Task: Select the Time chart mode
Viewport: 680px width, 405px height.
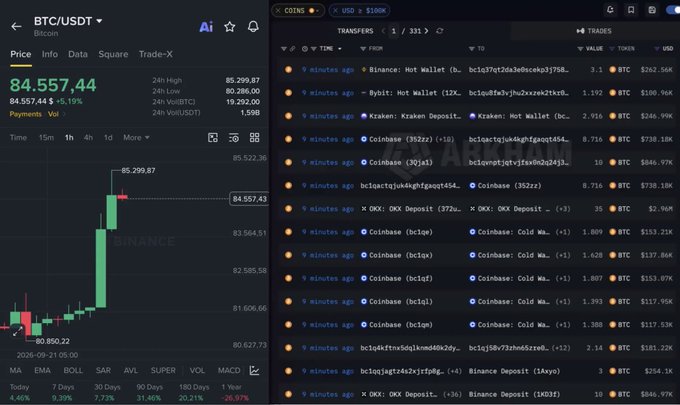Action: click(x=18, y=137)
